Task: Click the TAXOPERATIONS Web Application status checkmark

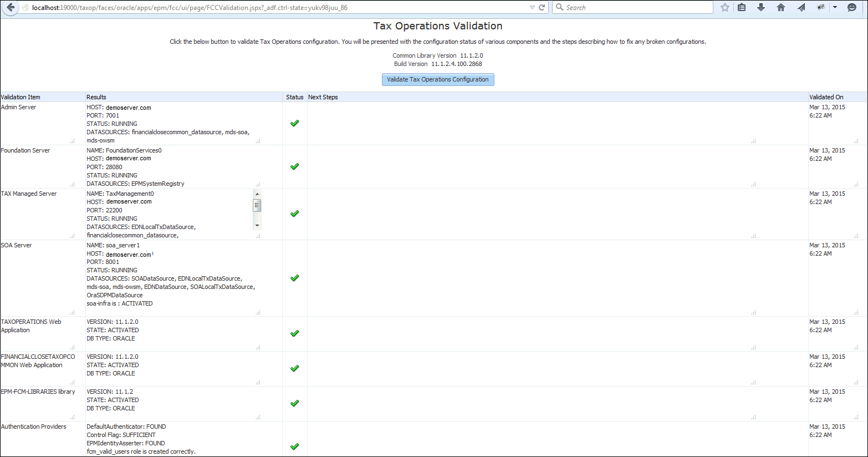Action: (295, 333)
